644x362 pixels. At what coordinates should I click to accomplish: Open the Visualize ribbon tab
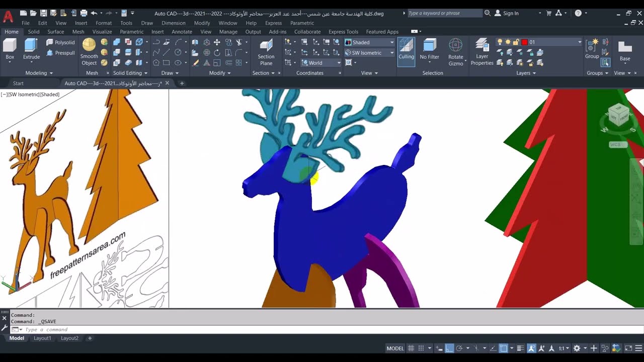[102, 32]
